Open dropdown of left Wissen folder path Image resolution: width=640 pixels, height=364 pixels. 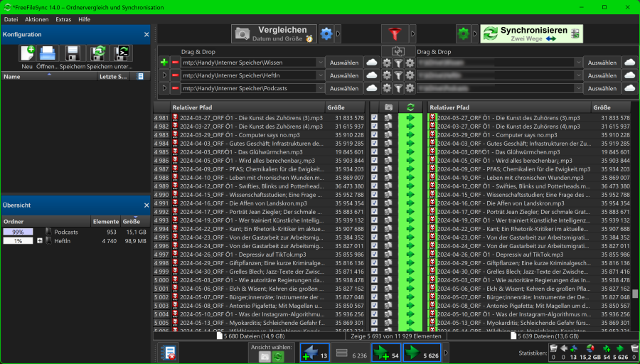pos(321,63)
